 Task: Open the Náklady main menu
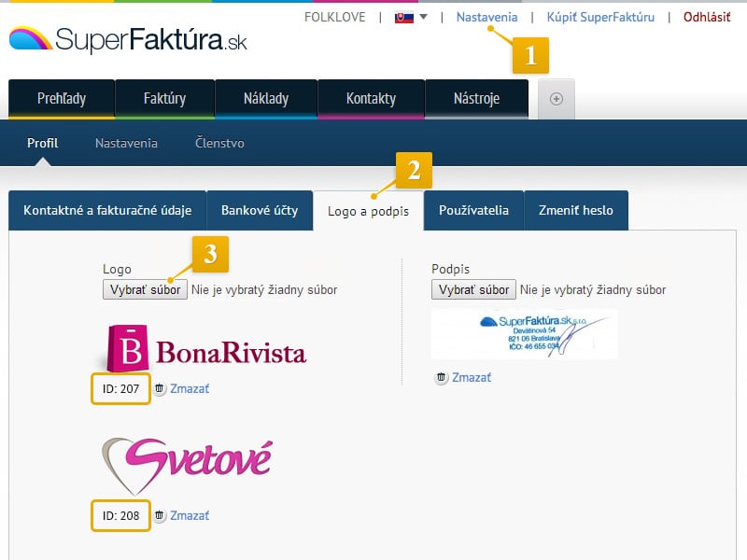(x=266, y=99)
